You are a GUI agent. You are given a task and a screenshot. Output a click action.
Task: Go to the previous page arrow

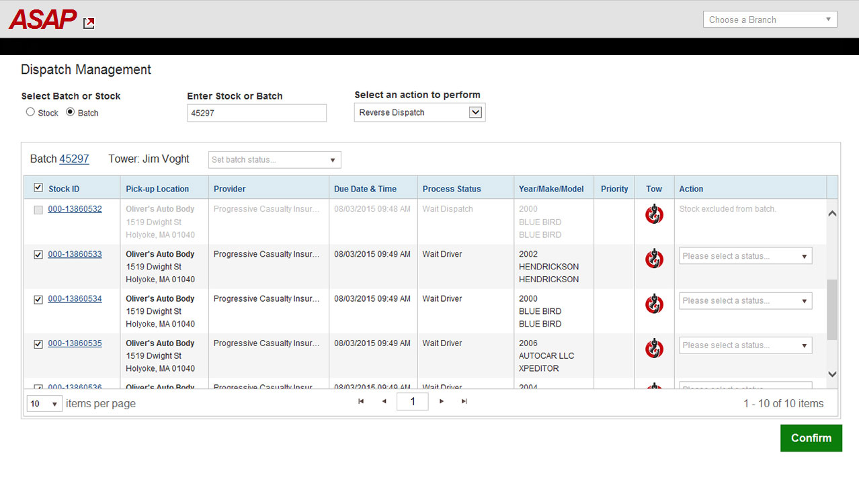384,401
